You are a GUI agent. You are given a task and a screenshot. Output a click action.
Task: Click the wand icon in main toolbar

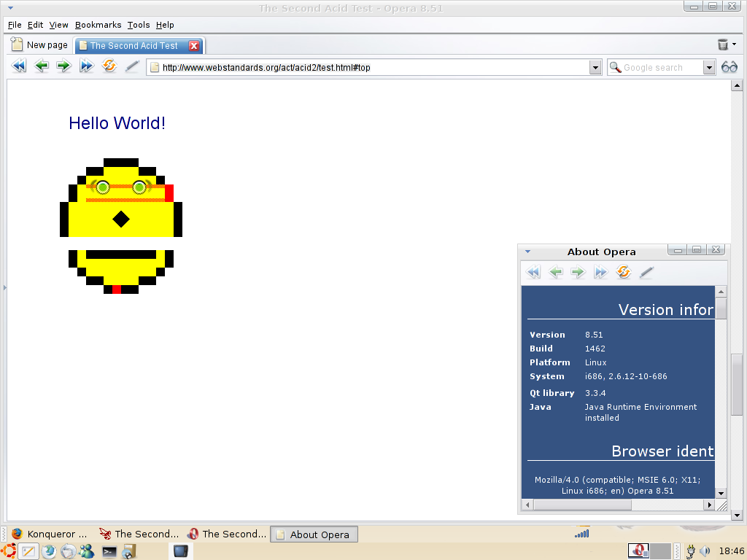click(x=132, y=66)
